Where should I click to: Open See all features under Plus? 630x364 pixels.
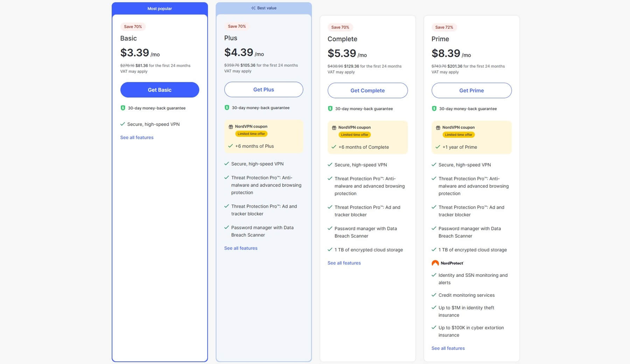coord(241,248)
